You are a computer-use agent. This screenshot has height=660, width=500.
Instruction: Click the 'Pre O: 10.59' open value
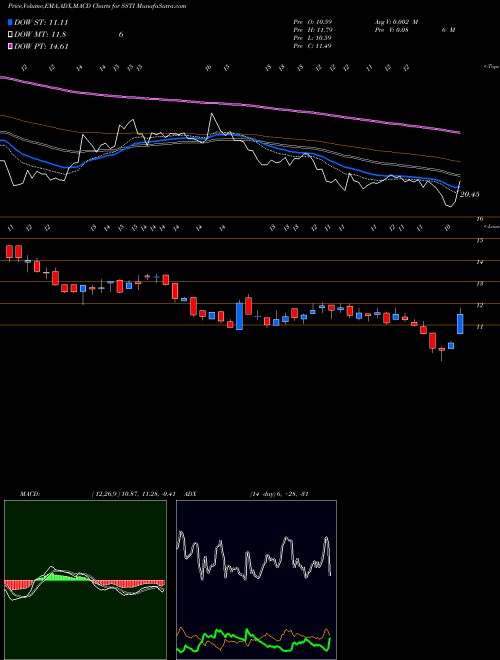tap(313, 22)
